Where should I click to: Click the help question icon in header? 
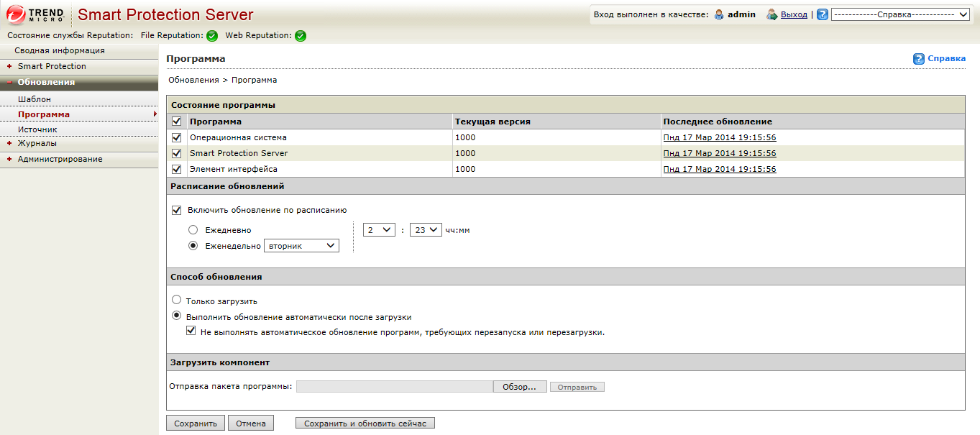tap(823, 14)
